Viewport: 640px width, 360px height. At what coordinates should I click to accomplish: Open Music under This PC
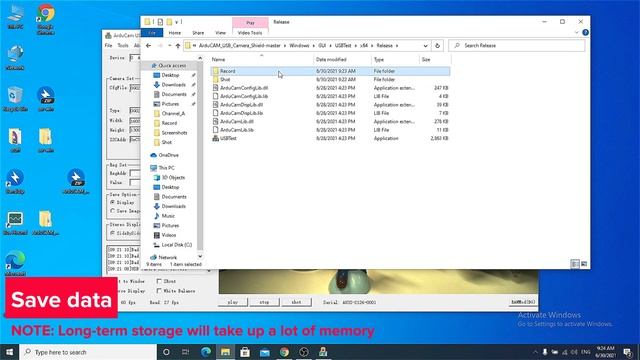[168, 216]
